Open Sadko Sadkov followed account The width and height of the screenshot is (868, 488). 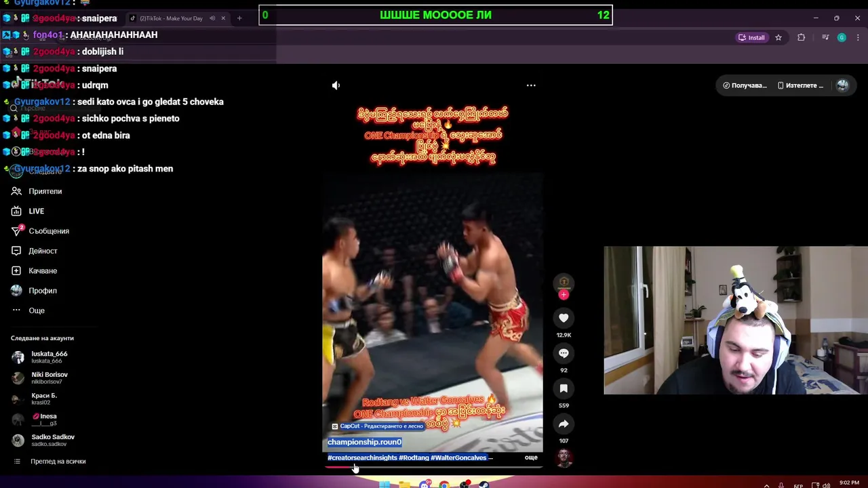point(52,440)
